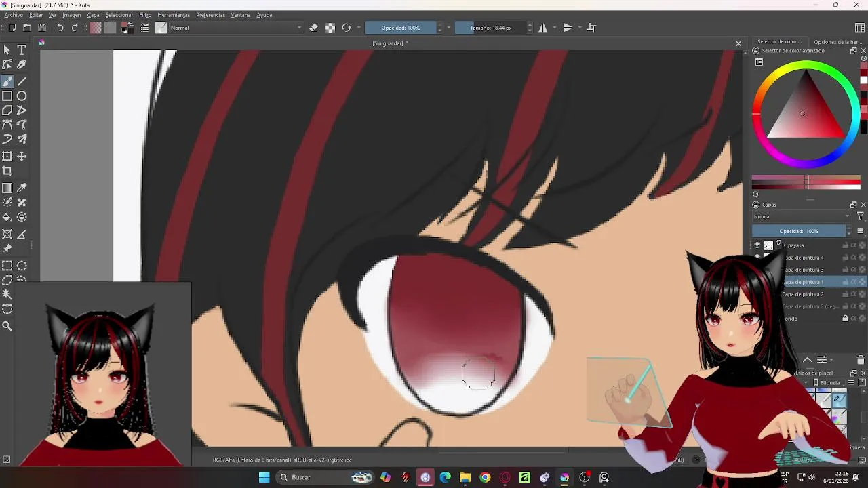This screenshot has height=488, width=868.
Task: Adjust brush Opacidad slider in toolbar
Action: click(x=401, y=28)
